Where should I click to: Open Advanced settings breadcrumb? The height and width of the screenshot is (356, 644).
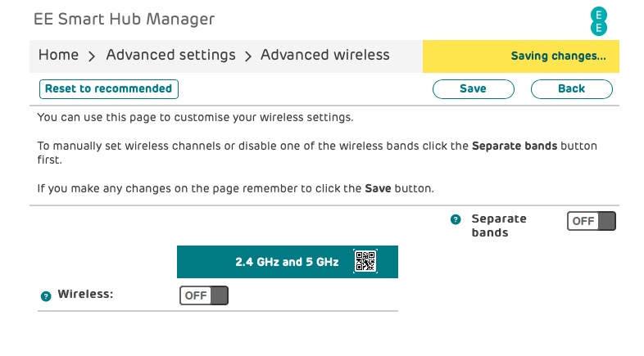pos(171,55)
